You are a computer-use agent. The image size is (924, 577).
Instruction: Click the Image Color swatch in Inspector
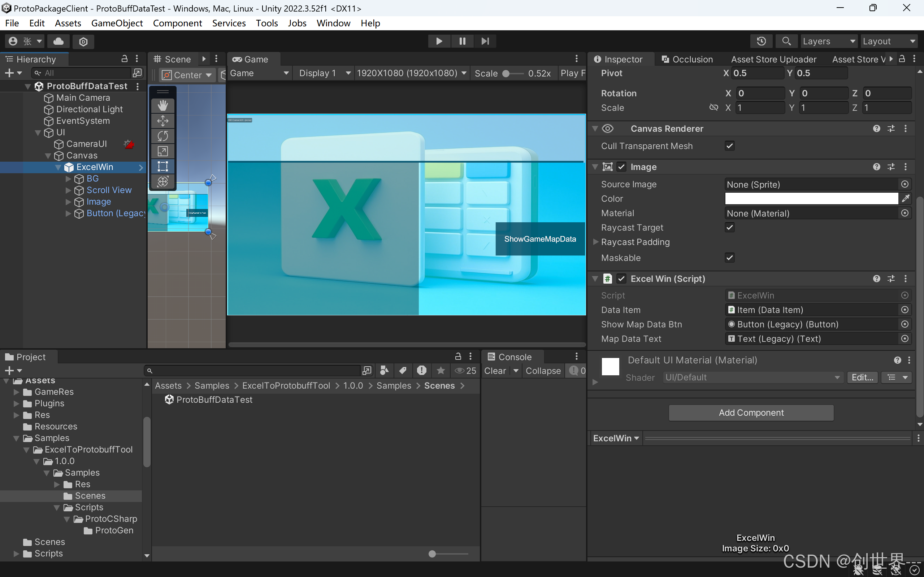click(811, 199)
